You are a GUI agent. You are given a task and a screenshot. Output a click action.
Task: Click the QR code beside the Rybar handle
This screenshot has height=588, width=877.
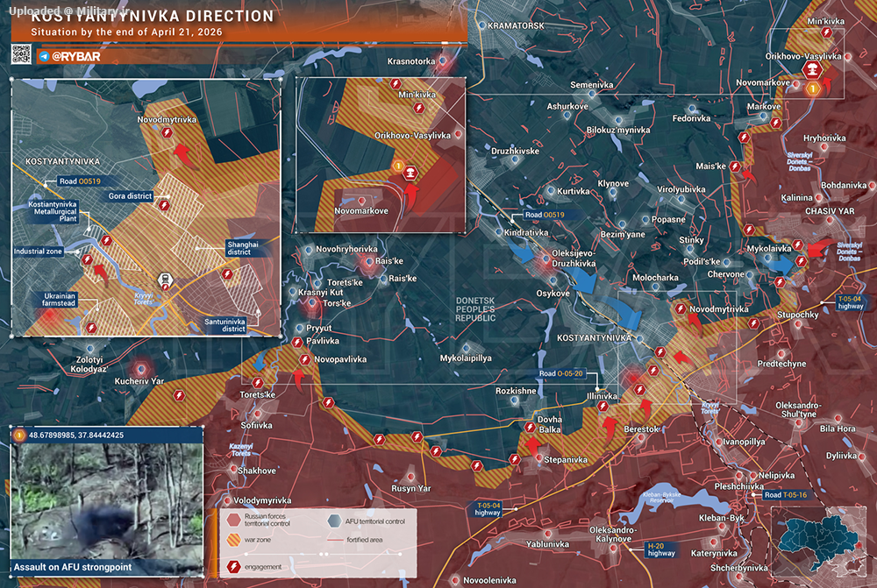coord(21,54)
